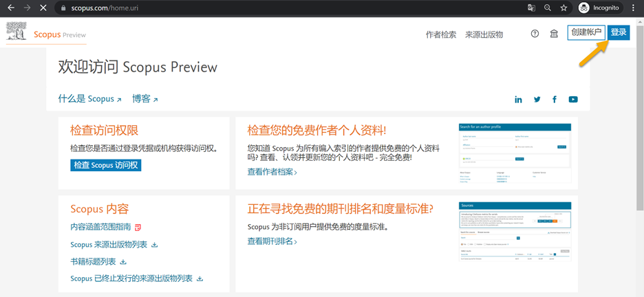Open Scopus Facebook page icon
The width and height of the screenshot is (644, 297).
(x=555, y=99)
